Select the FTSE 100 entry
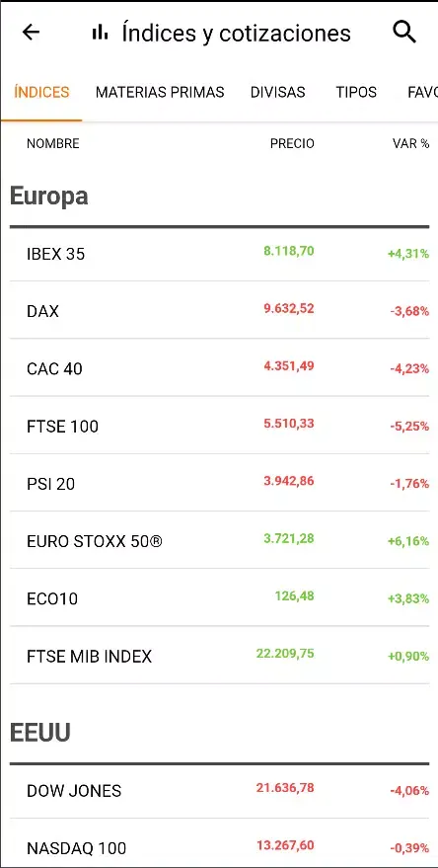 pyautogui.click(x=220, y=426)
